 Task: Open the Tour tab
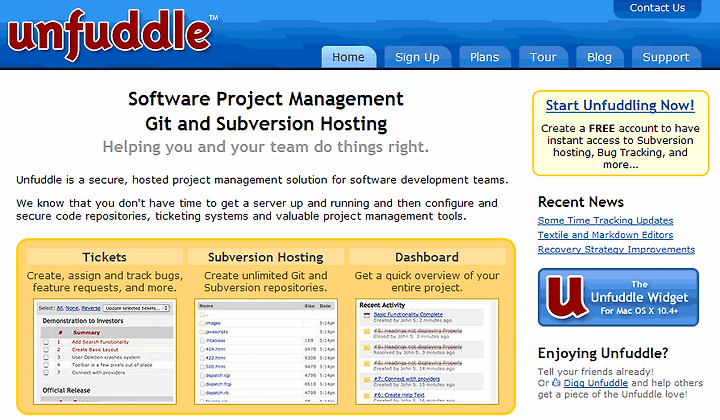pyautogui.click(x=543, y=57)
